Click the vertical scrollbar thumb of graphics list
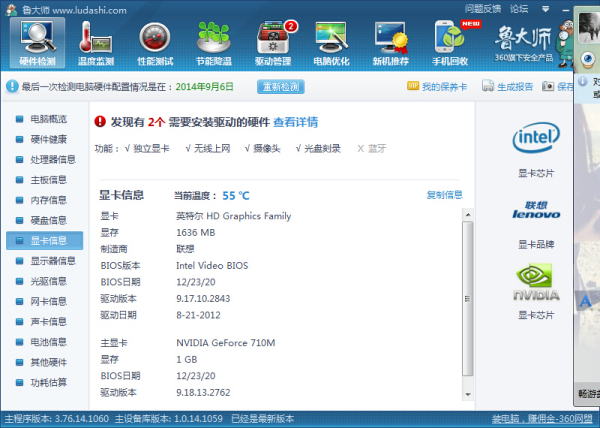Viewport: 600px width, 428px height. pyautogui.click(x=468, y=299)
